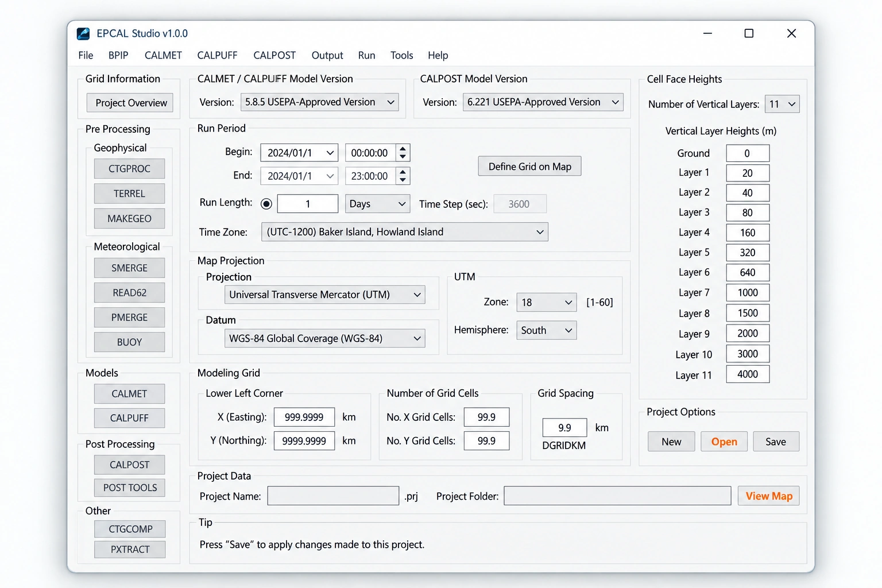Expand the Days run length unit dropdown
This screenshot has width=882, height=588.
(x=377, y=204)
